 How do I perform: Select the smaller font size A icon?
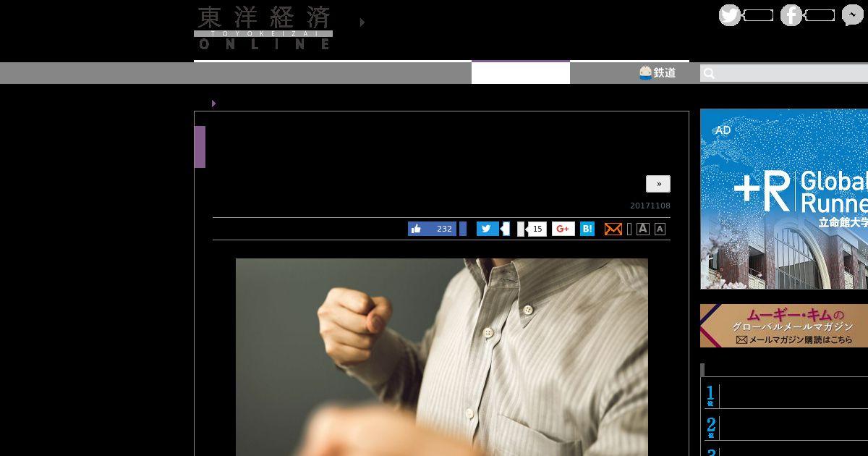tap(660, 229)
